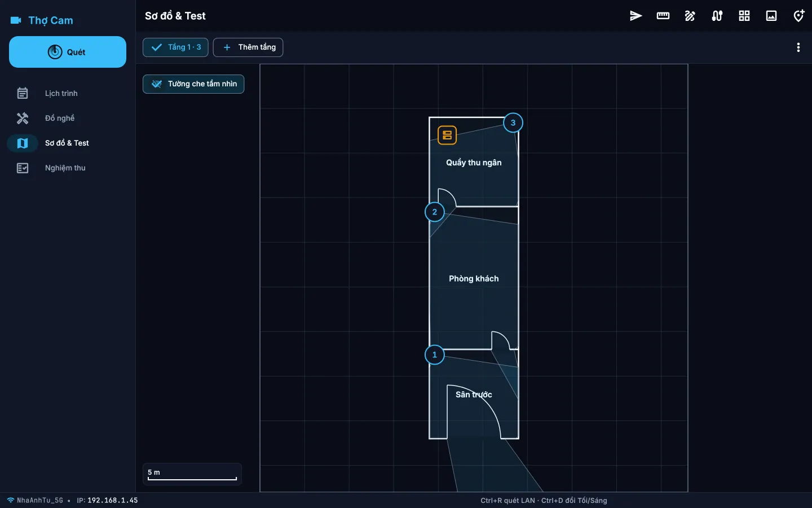The image size is (812, 508).
Task: Select the cable routing tool
Action: point(717,16)
